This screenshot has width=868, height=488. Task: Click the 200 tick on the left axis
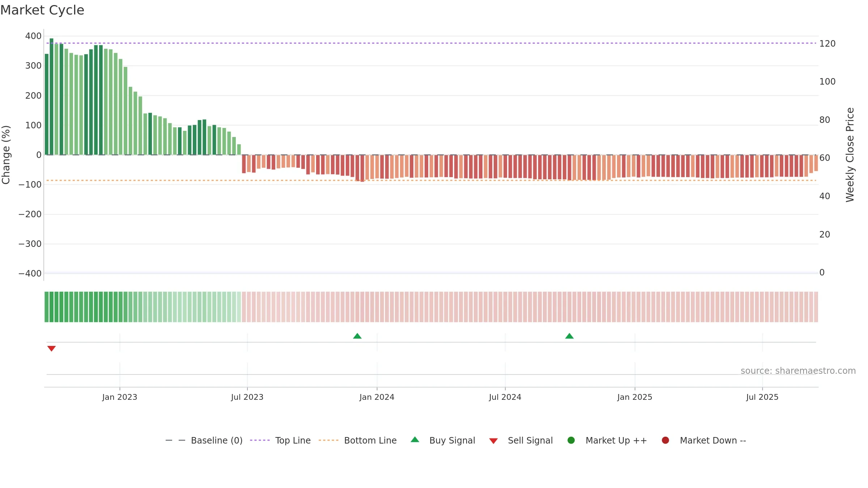33,96
